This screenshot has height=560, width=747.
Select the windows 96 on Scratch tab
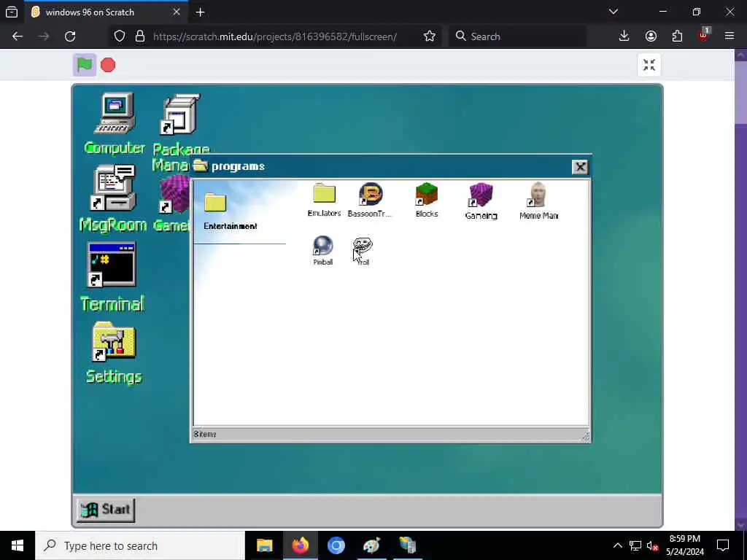(x=106, y=12)
